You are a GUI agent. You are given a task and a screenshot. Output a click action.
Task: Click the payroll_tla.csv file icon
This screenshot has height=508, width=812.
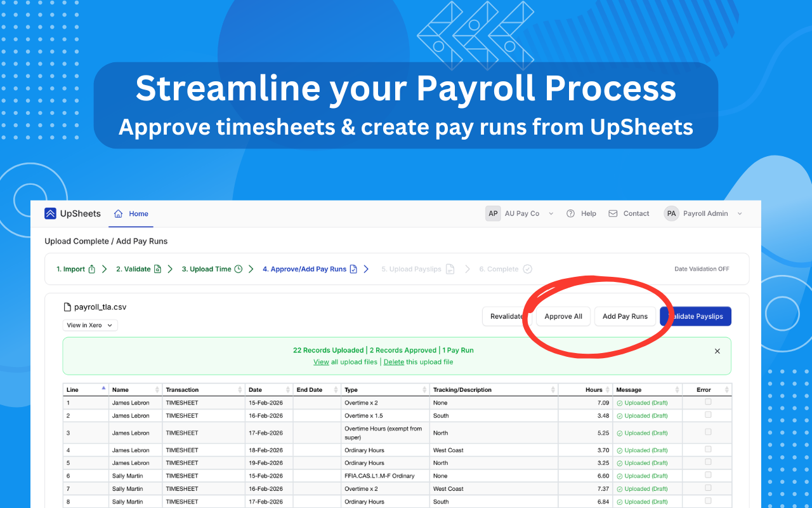[67, 307]
